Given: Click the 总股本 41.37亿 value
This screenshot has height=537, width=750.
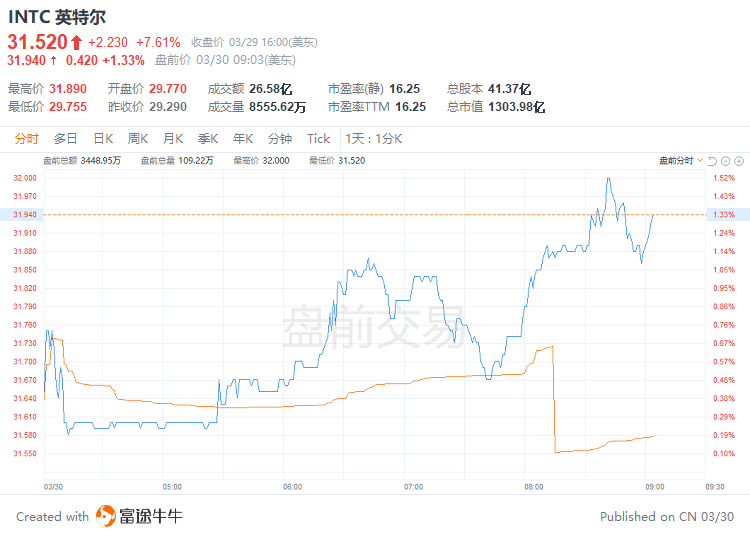Looking at the screenshot, I should pos(509,89).
